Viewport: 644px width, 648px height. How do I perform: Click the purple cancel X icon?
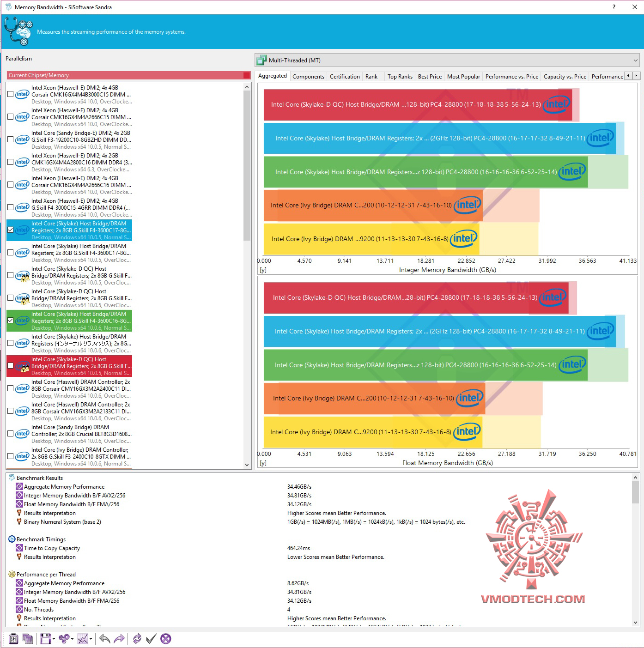pyautogui.click(x=166, y=639)
